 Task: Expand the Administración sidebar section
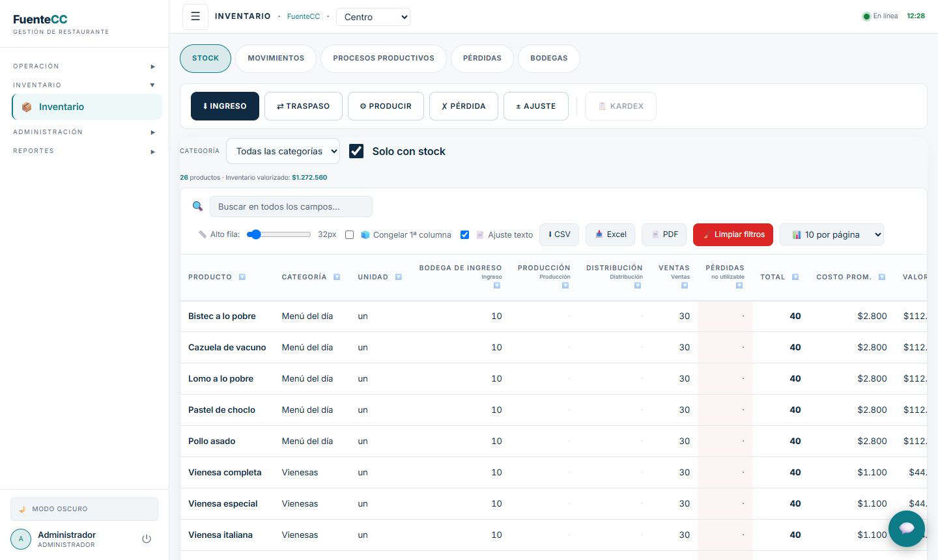pos(84,132)
